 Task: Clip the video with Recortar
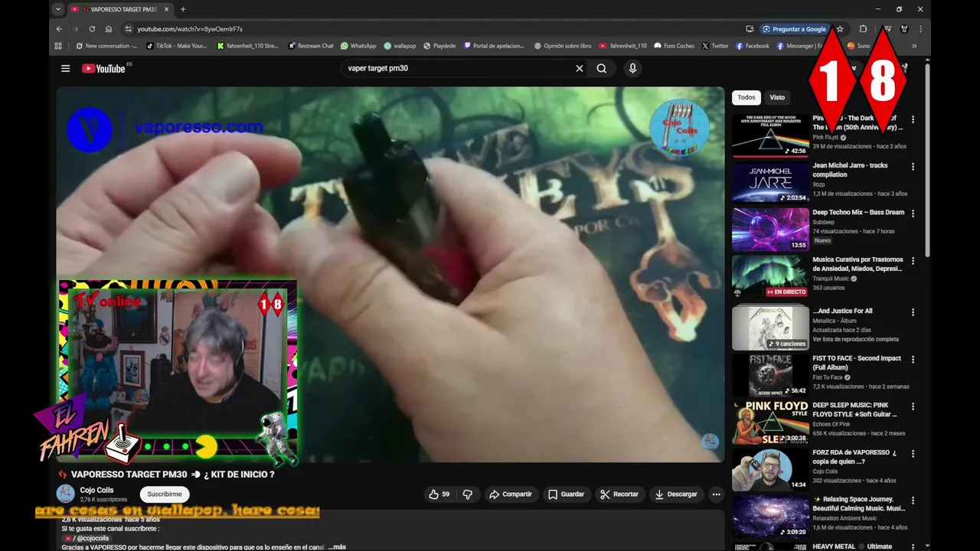point(619,494)
